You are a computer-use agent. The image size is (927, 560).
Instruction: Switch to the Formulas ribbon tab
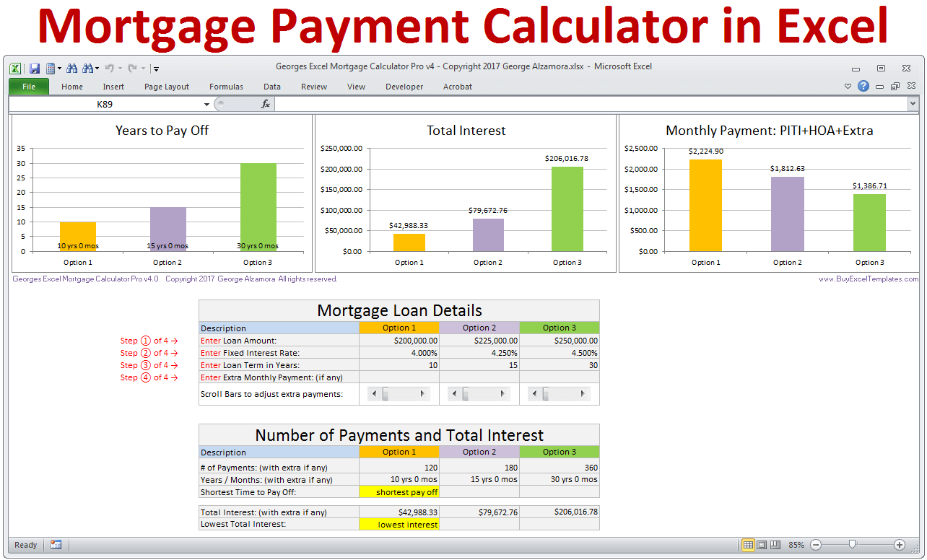[x=226, y=87]
